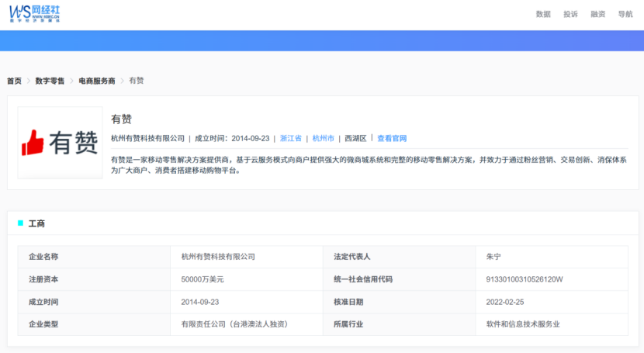Screen dimensions: 644x353
Task: Select the 注册资本 table label
Action: [x=43, y=279]
